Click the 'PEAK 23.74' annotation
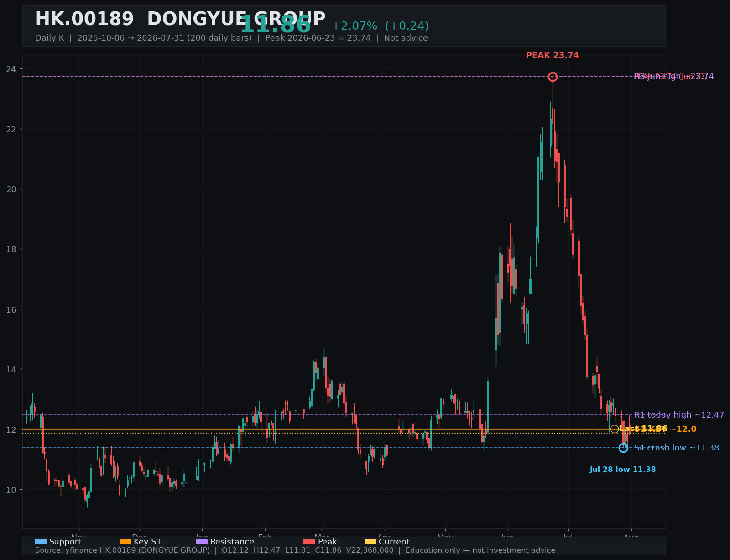Screen dimensions: 730x560 point(553,55)
